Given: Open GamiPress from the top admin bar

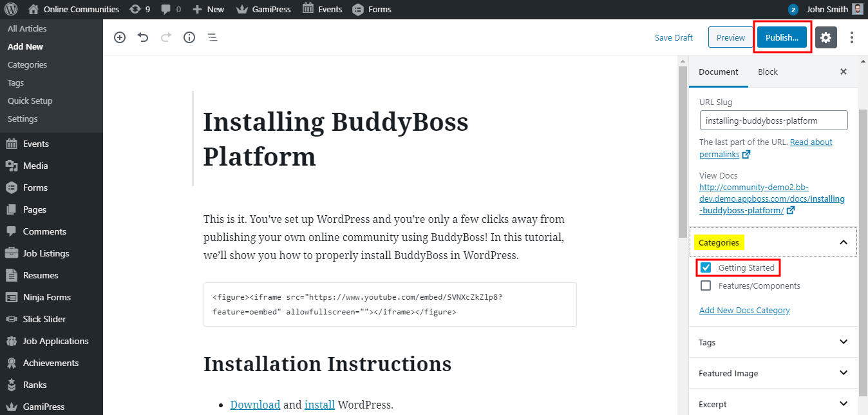Looking at the screenshot, I should (x=263, y=9).
